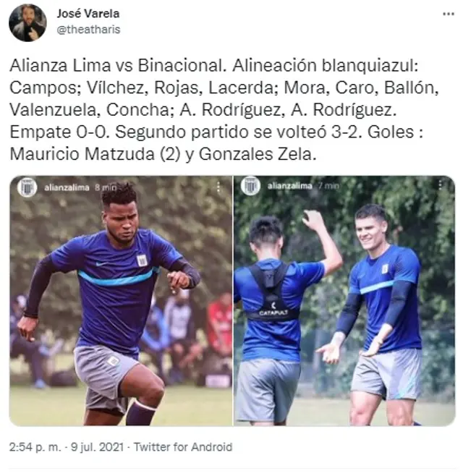Image resolution: width=463 pixels, height=476 pixels.
Task: Open José Varela's profile picture
Action: 27,22
